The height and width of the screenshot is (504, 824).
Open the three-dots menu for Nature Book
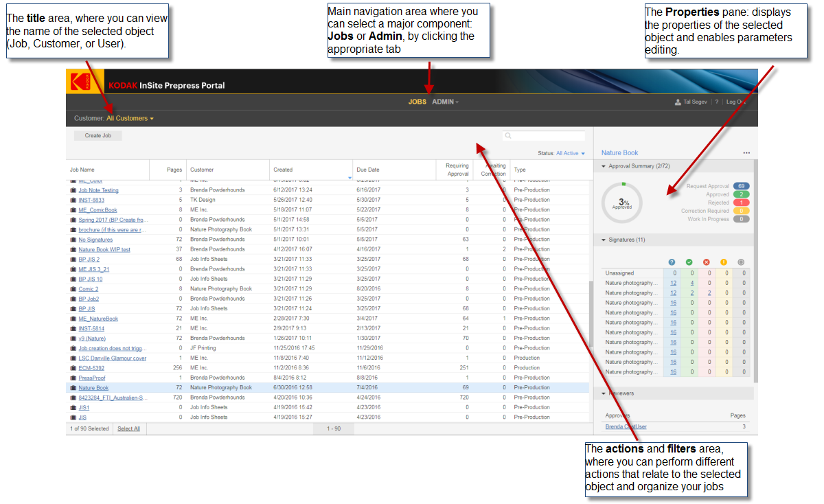[746, 153]
